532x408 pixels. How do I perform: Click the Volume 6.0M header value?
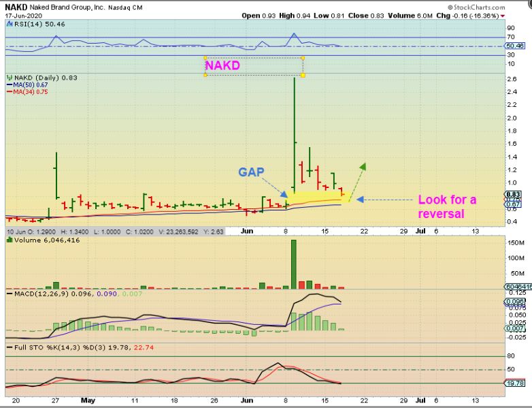tap(410, 16)
